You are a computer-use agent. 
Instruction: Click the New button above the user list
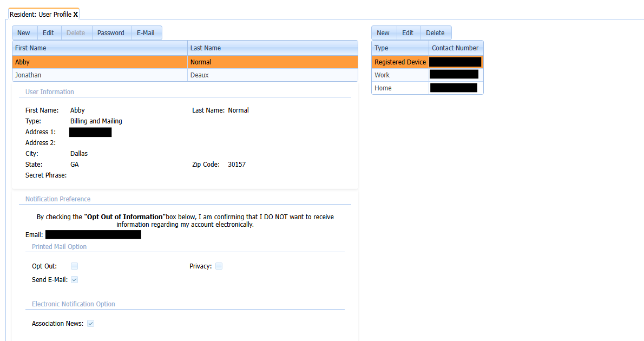24,32
